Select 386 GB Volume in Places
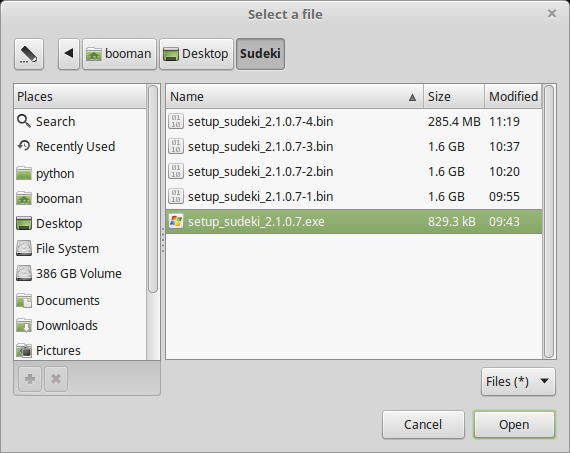The height and width of the screenshot is (453, 570). 80,273
